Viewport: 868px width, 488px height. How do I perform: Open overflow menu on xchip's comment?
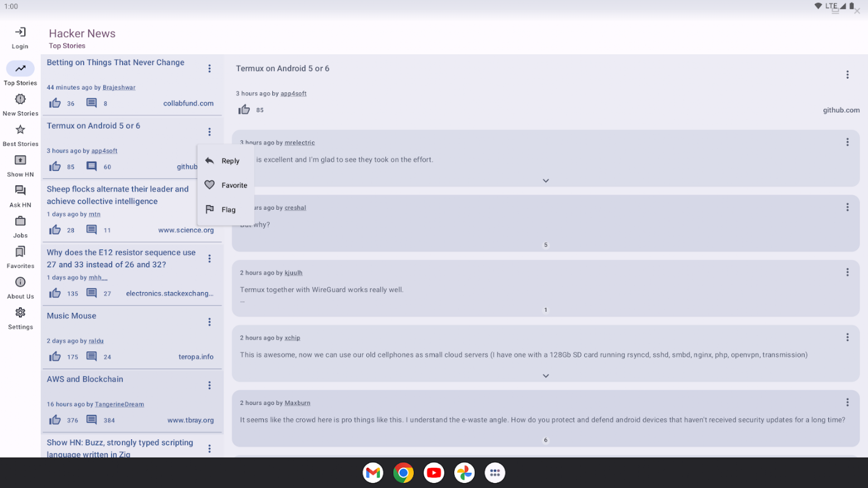pyautogui.click(x=847, y=337)
